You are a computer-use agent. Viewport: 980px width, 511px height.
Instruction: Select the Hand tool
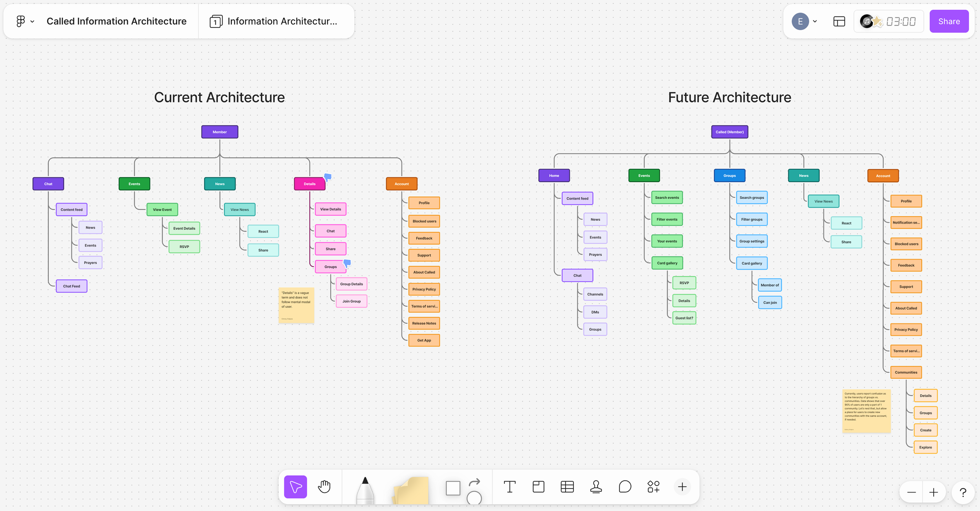click(324, 487)
